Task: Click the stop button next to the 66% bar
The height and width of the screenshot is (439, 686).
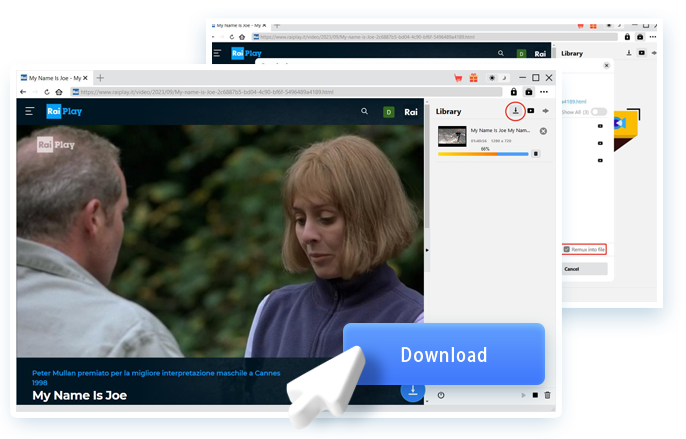Action: pyautogui.click(x=536, y=154)
